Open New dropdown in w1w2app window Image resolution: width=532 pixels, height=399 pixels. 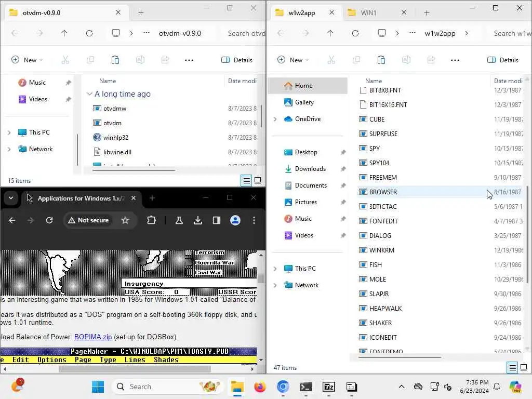[293, 60]
